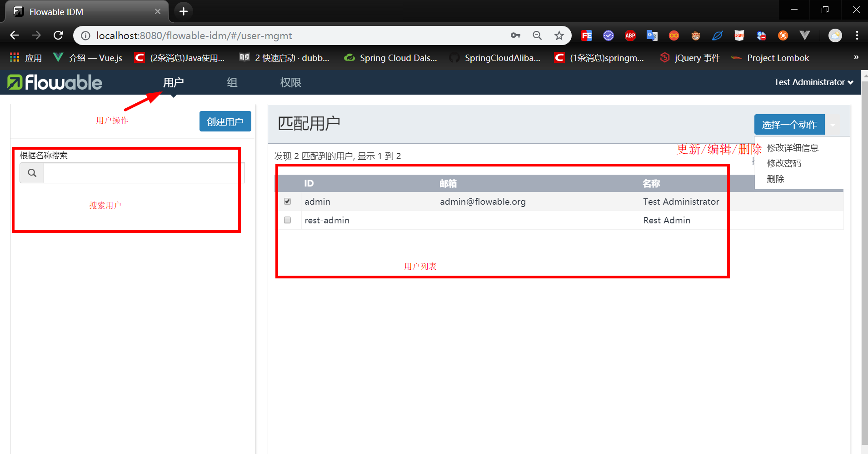
Task: Choose 删除 from the action menu
Action: click(x=775, y=179)
